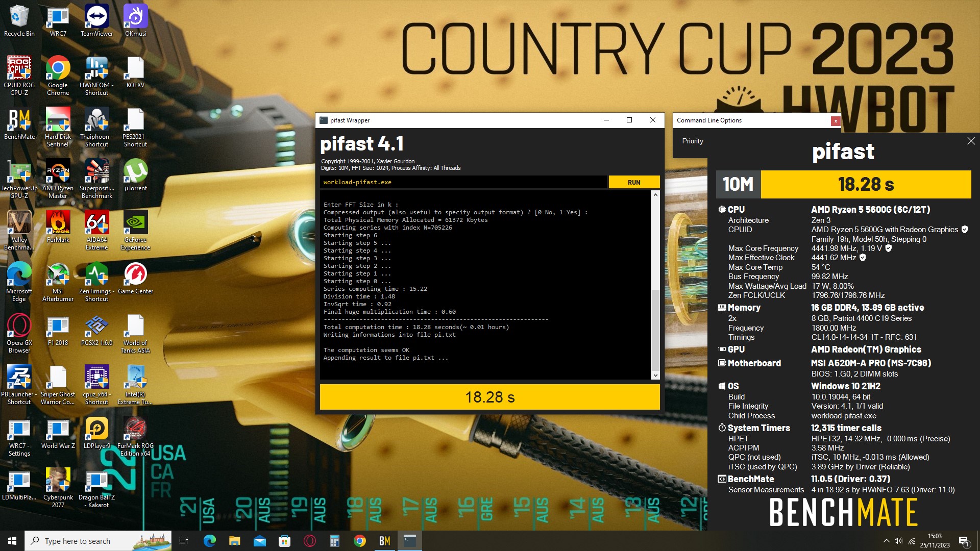Launch Hard Disk Sentinel icon
The width and height of the screenshot is (980, 551).
58,127
